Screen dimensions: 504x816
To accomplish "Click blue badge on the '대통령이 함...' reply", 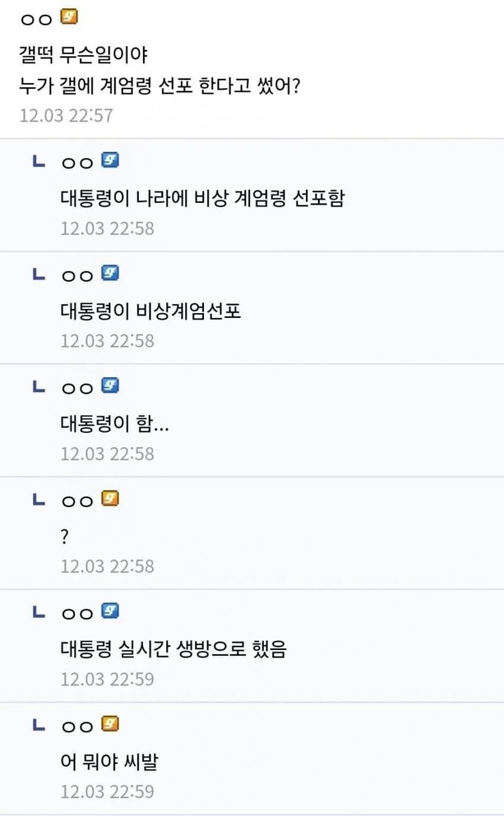I will (110, 385).
